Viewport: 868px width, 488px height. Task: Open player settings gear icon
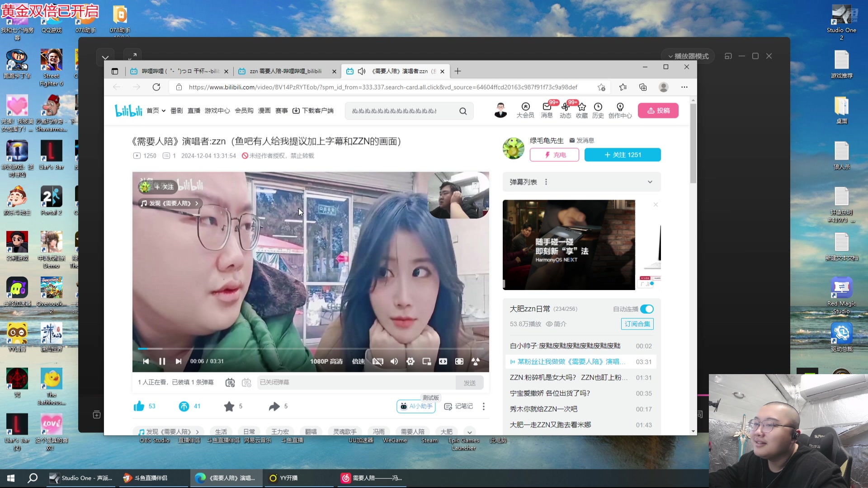pos(410,361)
